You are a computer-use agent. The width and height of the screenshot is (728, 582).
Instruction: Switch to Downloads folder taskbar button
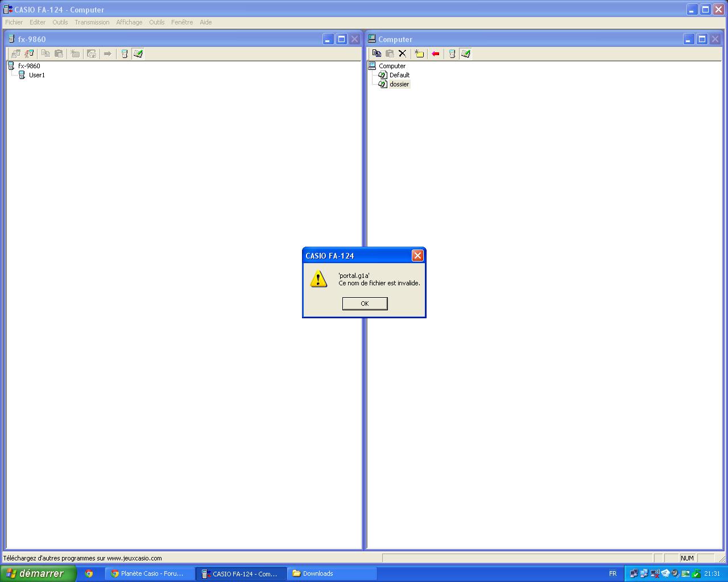[x=332, y=573]
